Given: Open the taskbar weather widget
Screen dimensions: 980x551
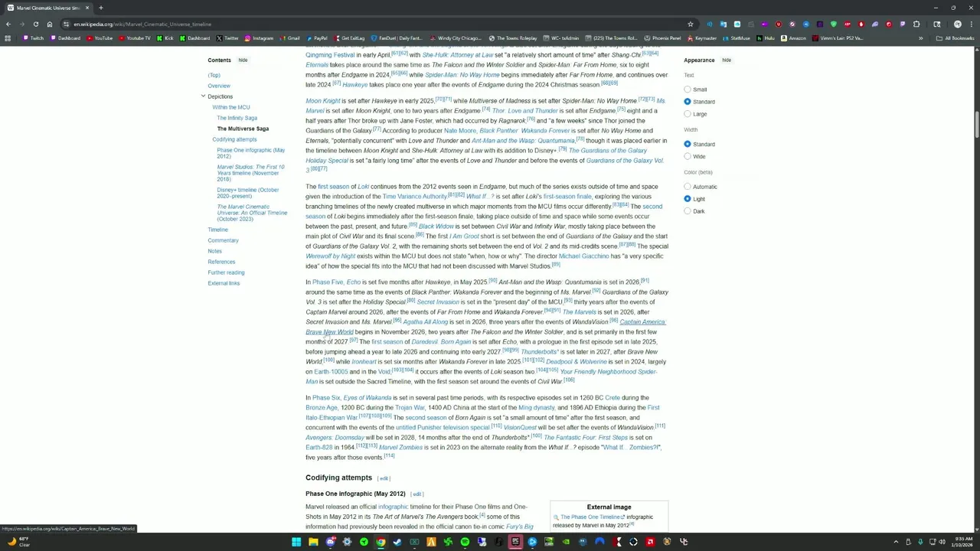Looking at the screenshot, I should (18, 542).
